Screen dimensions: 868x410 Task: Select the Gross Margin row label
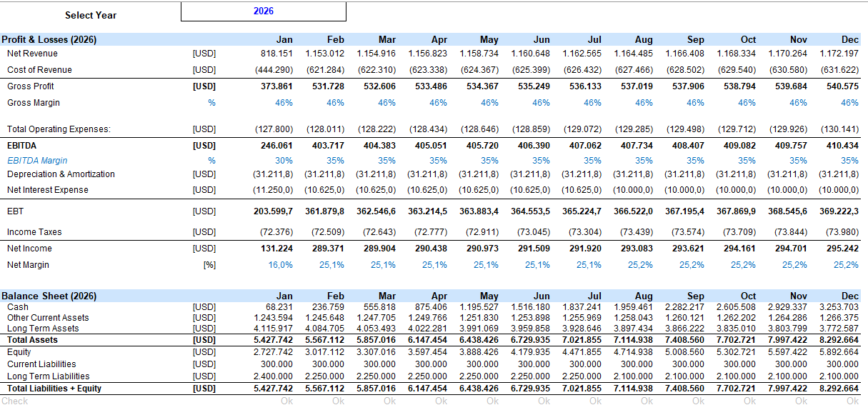(x=34, y=103)
